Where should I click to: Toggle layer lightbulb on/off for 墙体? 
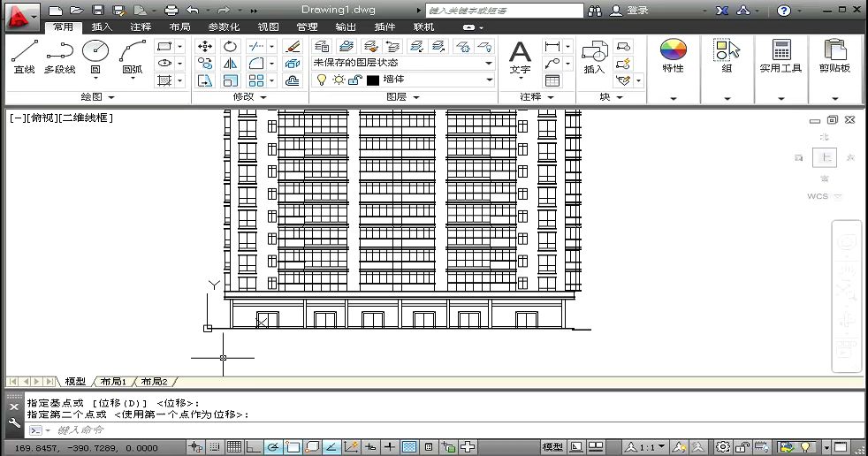[322, 80]
